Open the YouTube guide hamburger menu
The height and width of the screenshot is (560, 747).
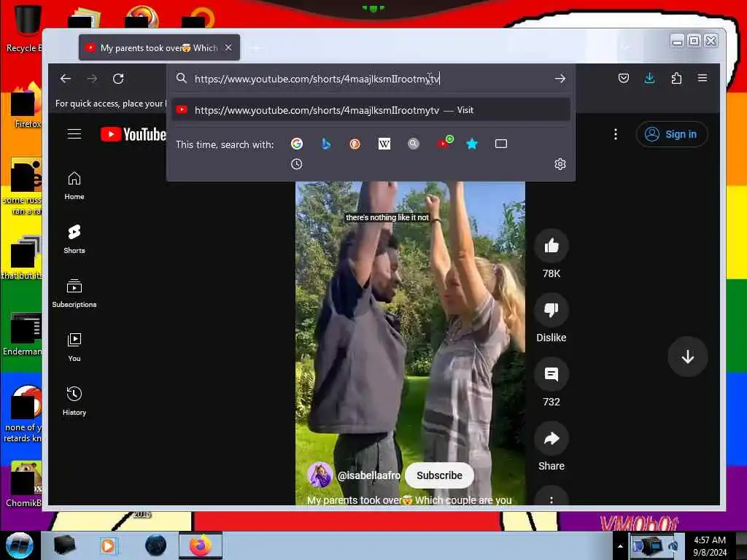point(74,134)
